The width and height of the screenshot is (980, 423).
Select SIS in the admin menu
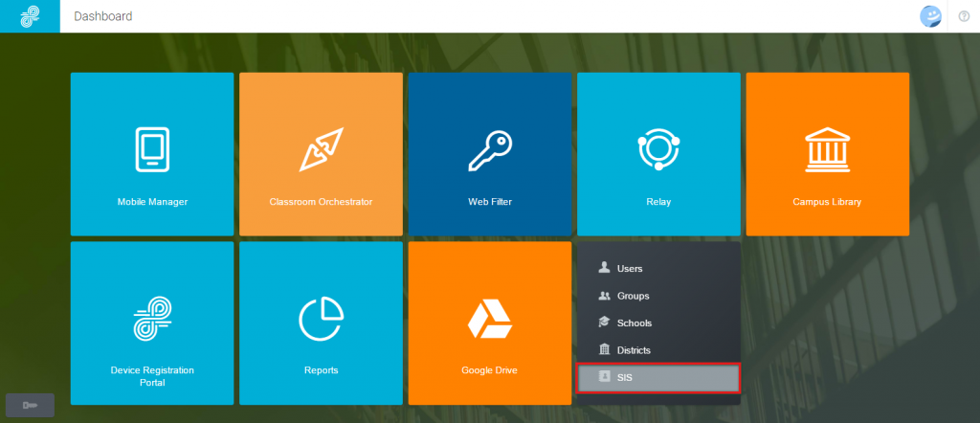658,378
